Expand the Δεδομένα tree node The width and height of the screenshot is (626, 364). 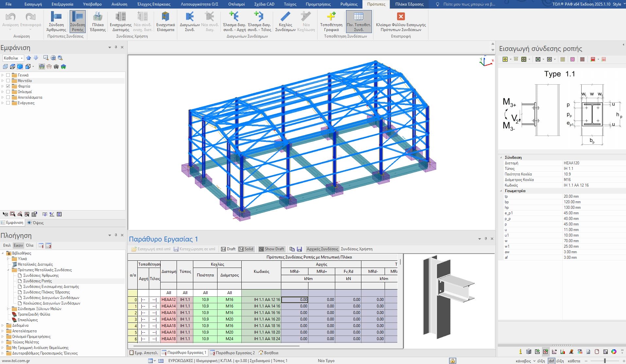pos(3,325)
